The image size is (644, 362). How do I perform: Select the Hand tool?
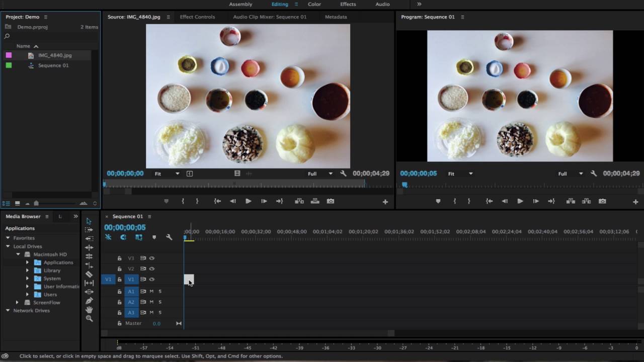[x=89, y=310]
